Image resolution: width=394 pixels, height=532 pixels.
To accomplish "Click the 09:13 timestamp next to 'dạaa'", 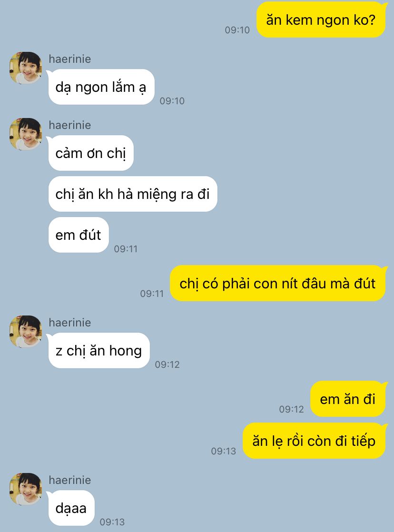I will tap(112, 522).
